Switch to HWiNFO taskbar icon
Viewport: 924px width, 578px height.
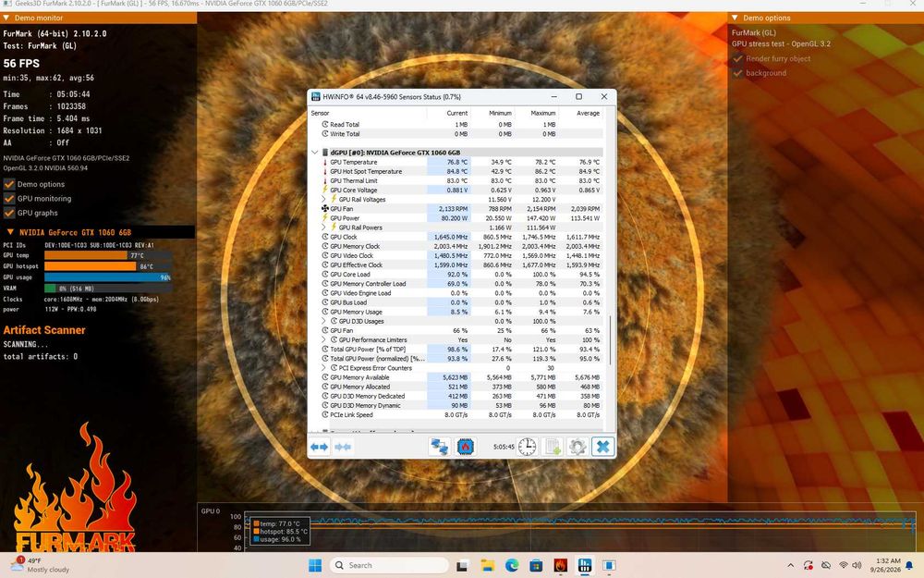coord(585,565)
